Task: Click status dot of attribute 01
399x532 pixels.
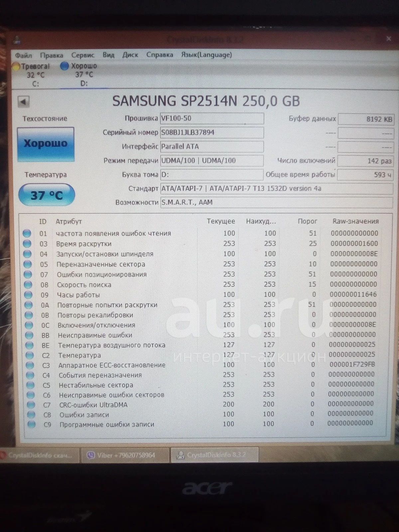Action: (x=27, y=233)
